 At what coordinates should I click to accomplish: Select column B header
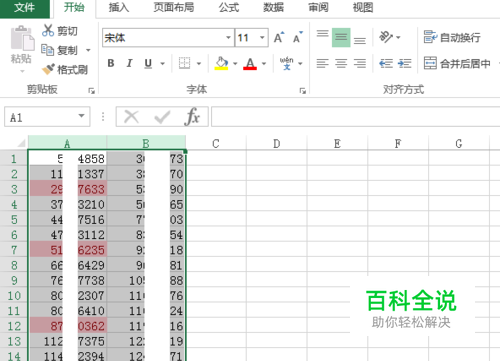coord(146,143)
